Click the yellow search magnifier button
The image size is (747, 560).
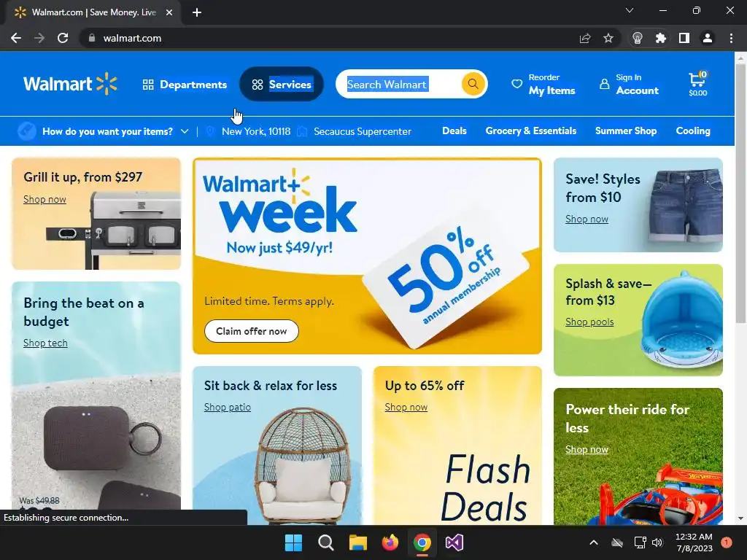pyautogui.click(x=473, y=84)
